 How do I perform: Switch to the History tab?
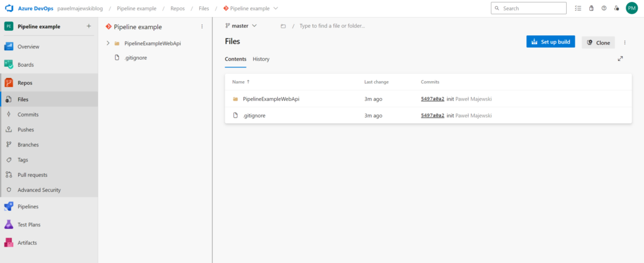pyautogui.click(x=261, y=59)
